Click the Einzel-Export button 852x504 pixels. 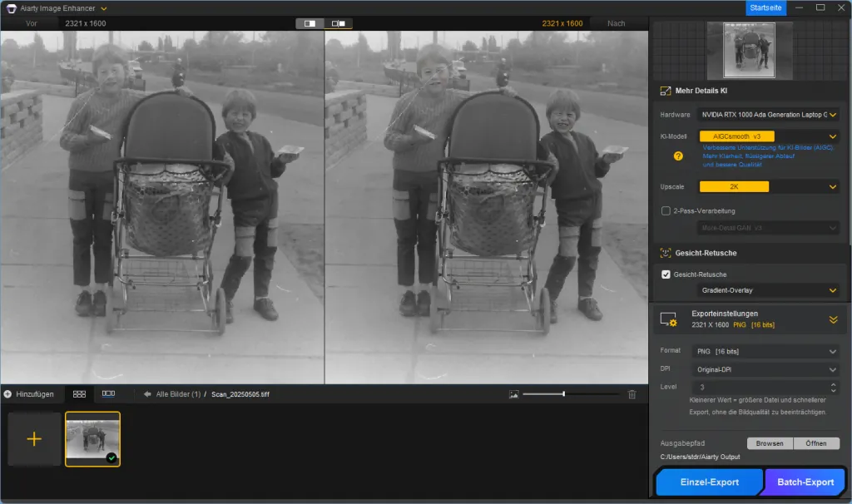pyautogui.click(x=709, y=482)
